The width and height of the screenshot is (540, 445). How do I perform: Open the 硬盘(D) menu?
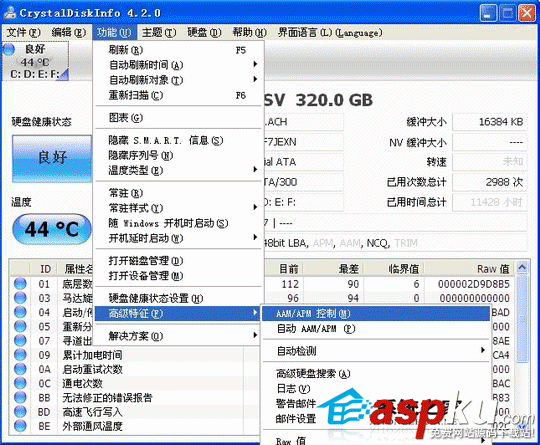tap(204, 32)
